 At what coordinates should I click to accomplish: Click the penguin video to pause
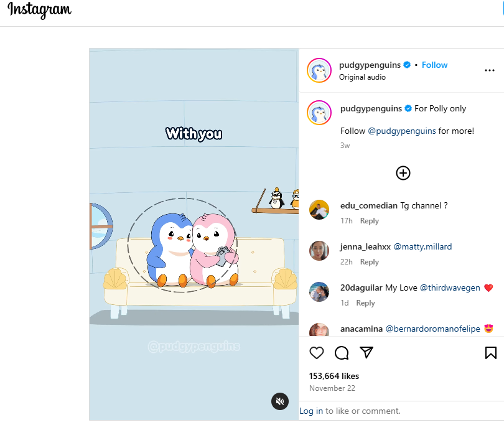pos(194,234)
